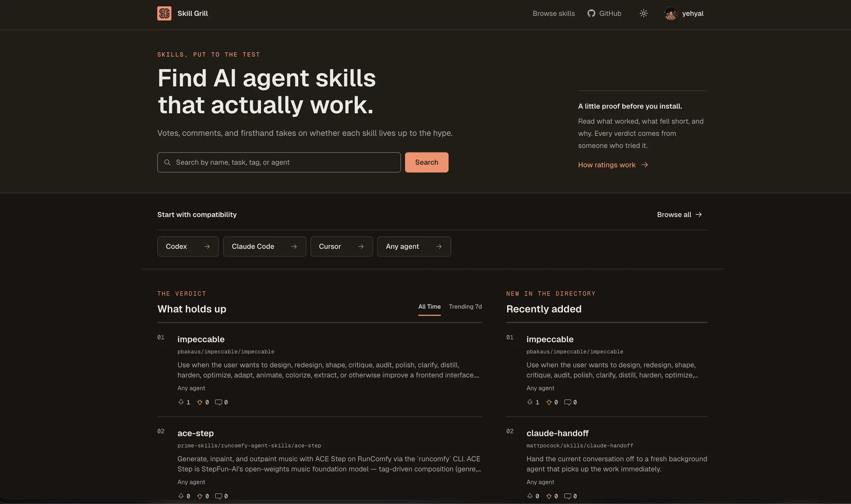Open comments for impeccable in Recently added
The image size is (851, 504).
click(570, 402)
